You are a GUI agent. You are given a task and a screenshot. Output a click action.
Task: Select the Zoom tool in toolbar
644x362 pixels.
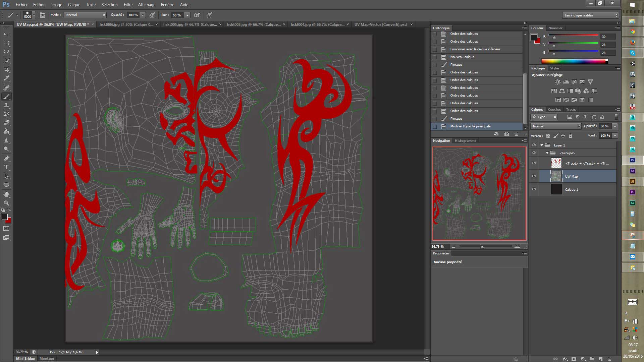coord(6,203)
